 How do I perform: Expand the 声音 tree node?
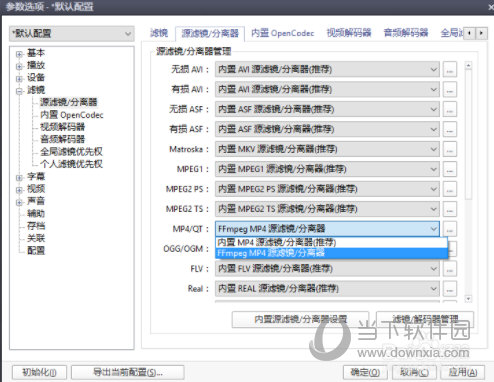pos(19,202)
